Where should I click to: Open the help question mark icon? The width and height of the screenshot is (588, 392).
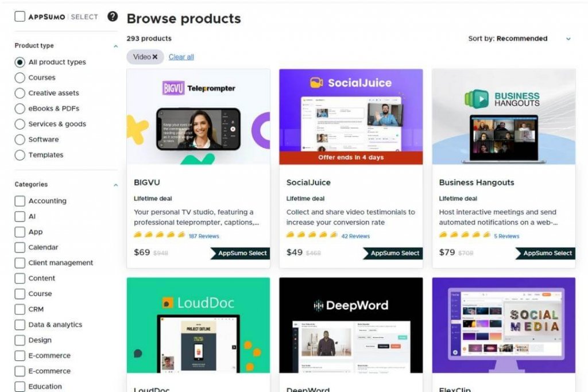point(113,17)
